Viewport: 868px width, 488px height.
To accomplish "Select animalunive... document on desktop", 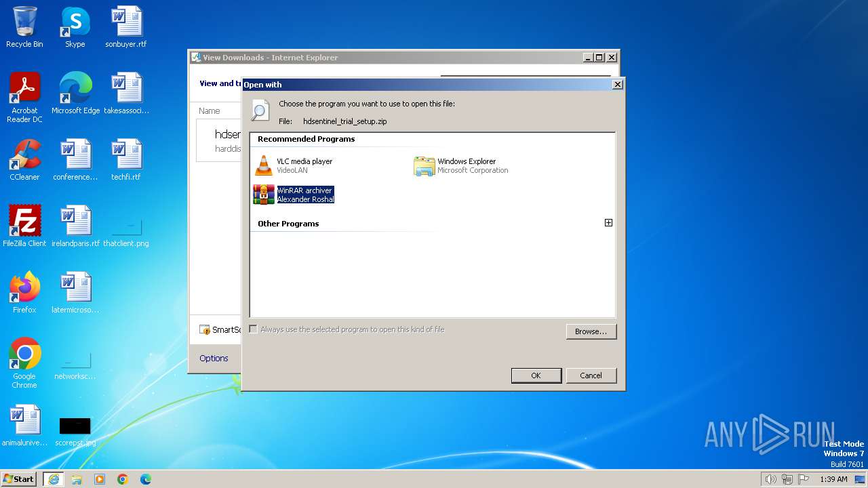I will click(x=24, y=426).
